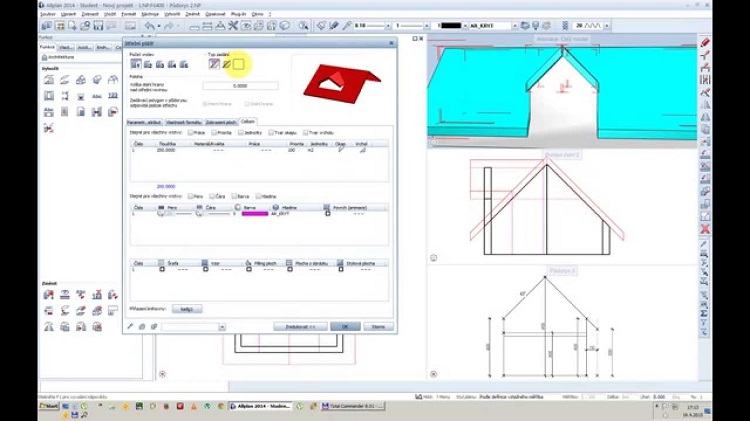Click the Undo arrow in toolbar
The image size is (750, 421).
coord(150,26)
